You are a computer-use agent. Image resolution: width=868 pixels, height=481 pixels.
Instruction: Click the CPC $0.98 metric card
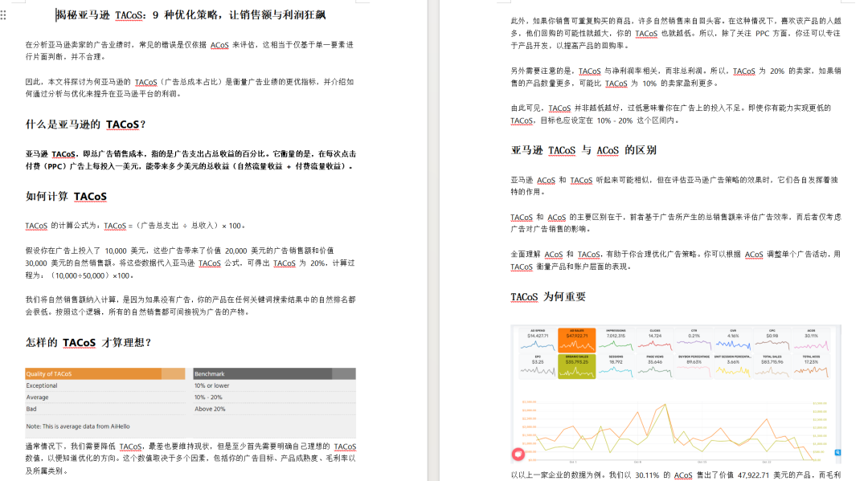[x=772, y=340]
